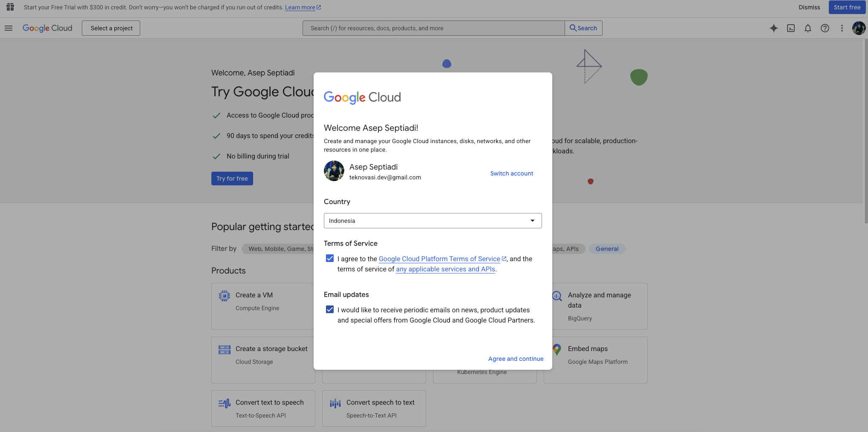Uncheck the Terms of Service agreement checkbox

(330, 258)
